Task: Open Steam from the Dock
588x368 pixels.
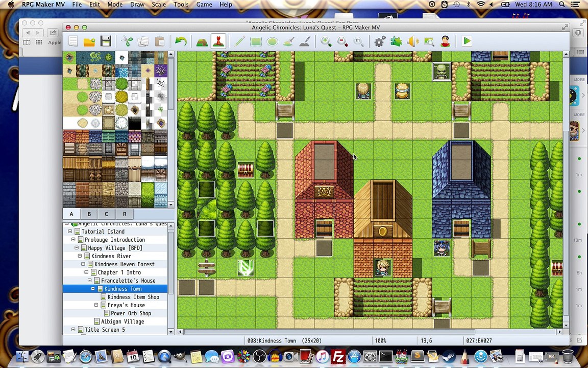Action: (x=448, y=356)
